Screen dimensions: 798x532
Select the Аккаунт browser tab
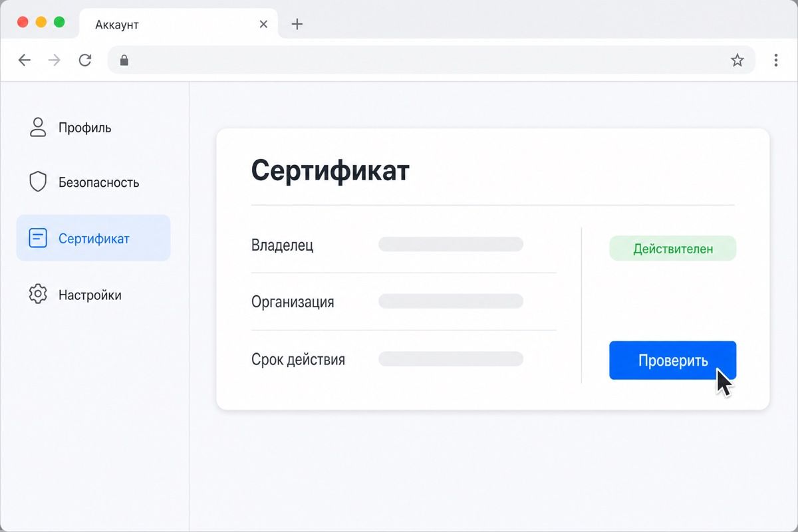tap(180, 25)
